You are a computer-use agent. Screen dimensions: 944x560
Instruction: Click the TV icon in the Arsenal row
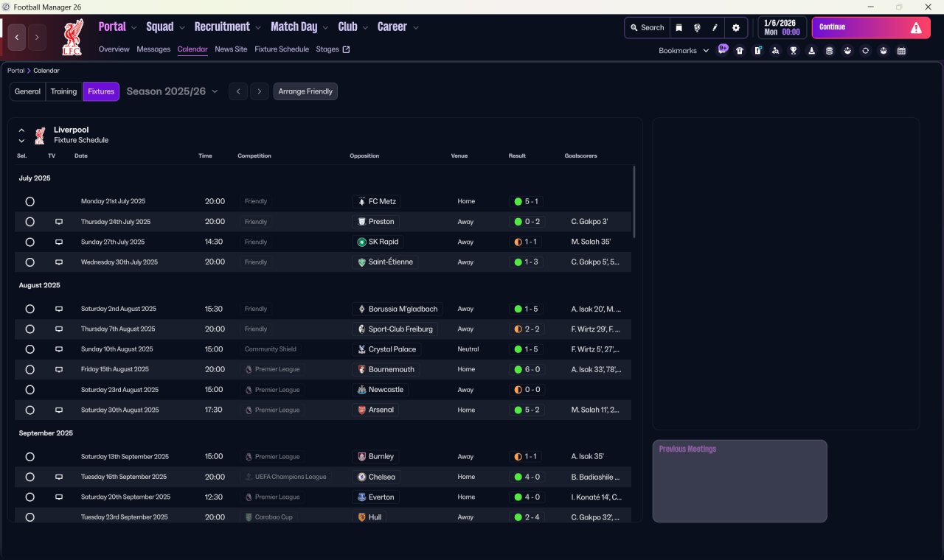coord(59,410)
